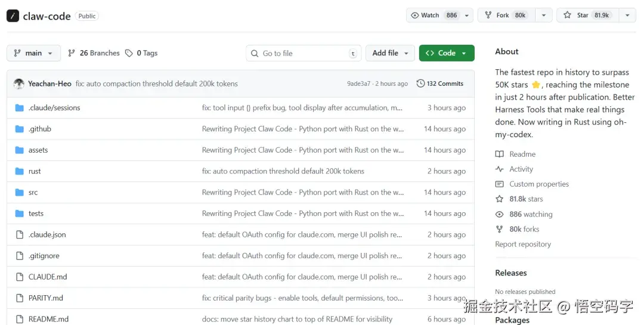Image resolution: width=644 pixels, height=325 pixels.
Task: Open the .claude.json file name
Action: click(47, 234)
